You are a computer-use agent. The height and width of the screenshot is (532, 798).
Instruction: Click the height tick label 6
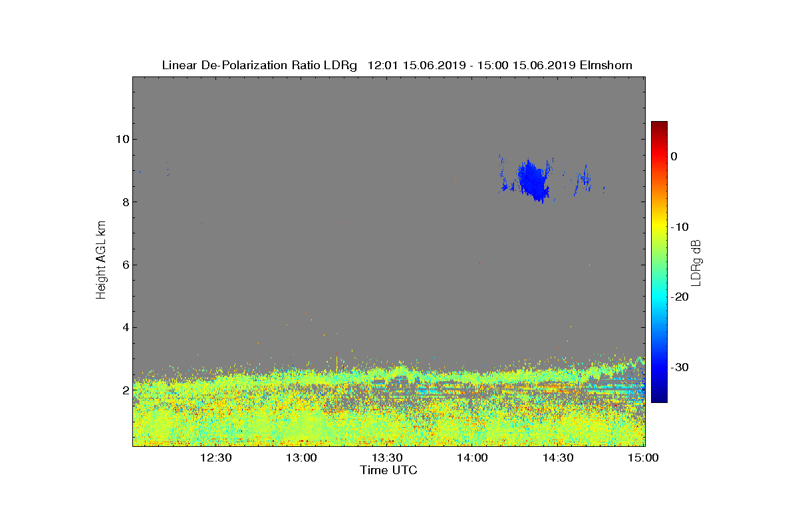point(124,265)
